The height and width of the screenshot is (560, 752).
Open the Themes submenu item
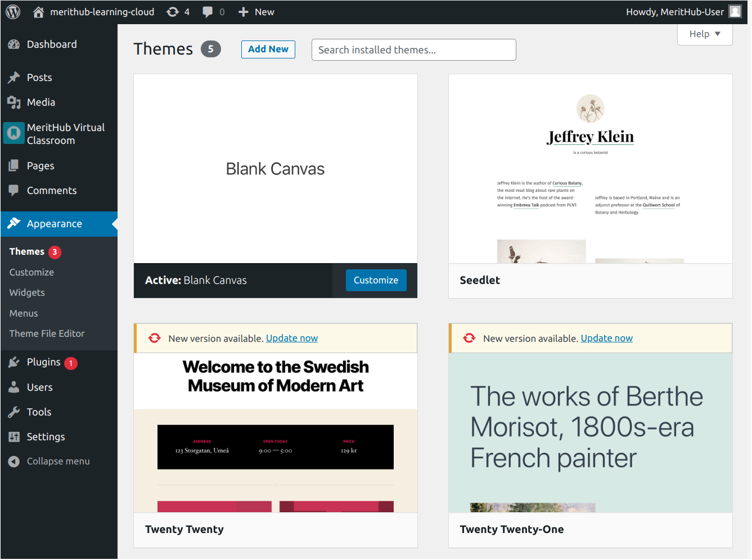[x=27, y=251]
